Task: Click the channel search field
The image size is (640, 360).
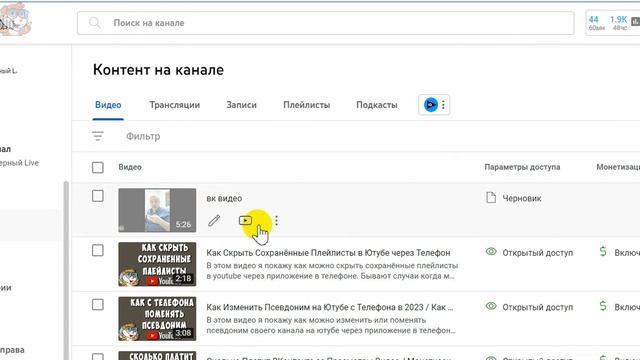Action: click(326, 23)
